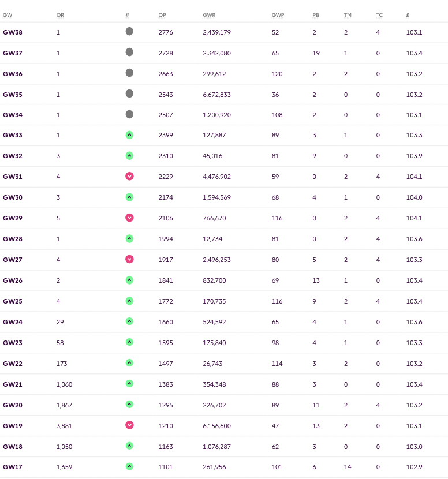Select the GW20 gameweek row label
The image size is (448, 479).
point(13,405)
